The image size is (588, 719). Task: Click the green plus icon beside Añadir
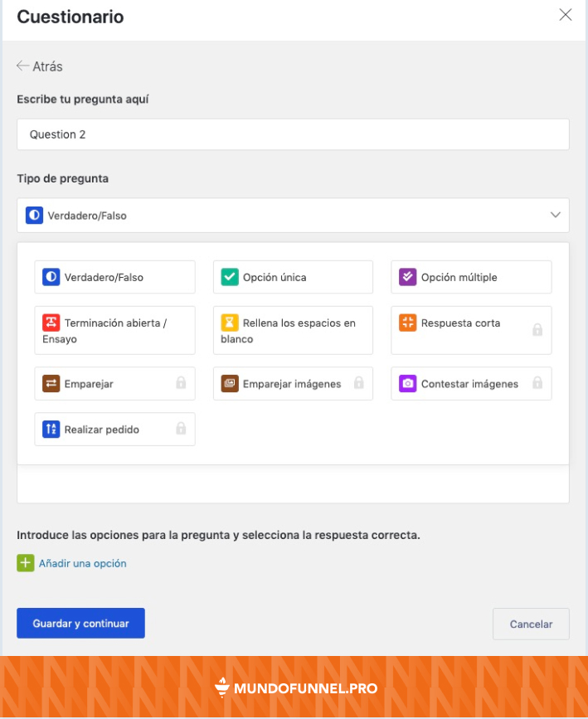[24, 563]
